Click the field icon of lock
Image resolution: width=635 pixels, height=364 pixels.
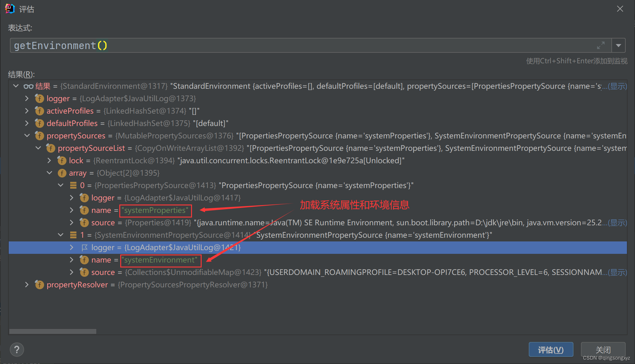[62, 160]
